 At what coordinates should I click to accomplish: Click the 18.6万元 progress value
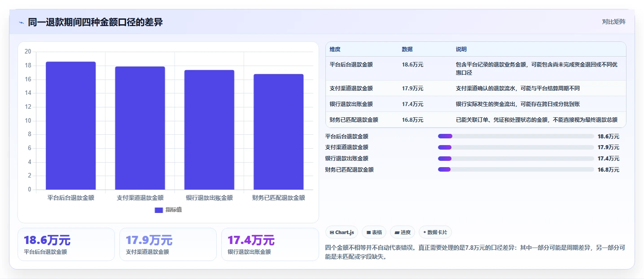tap(609, 137)
